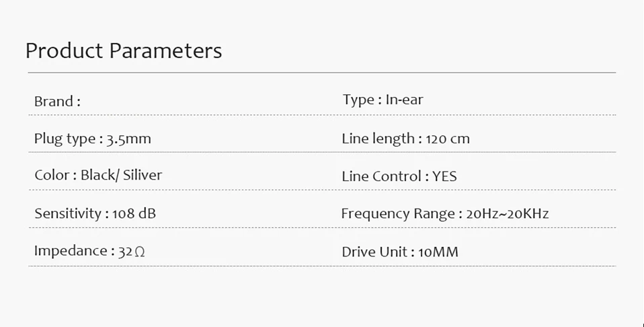Click the In-ear value
The image size is (644, 327).
point(404,100)
